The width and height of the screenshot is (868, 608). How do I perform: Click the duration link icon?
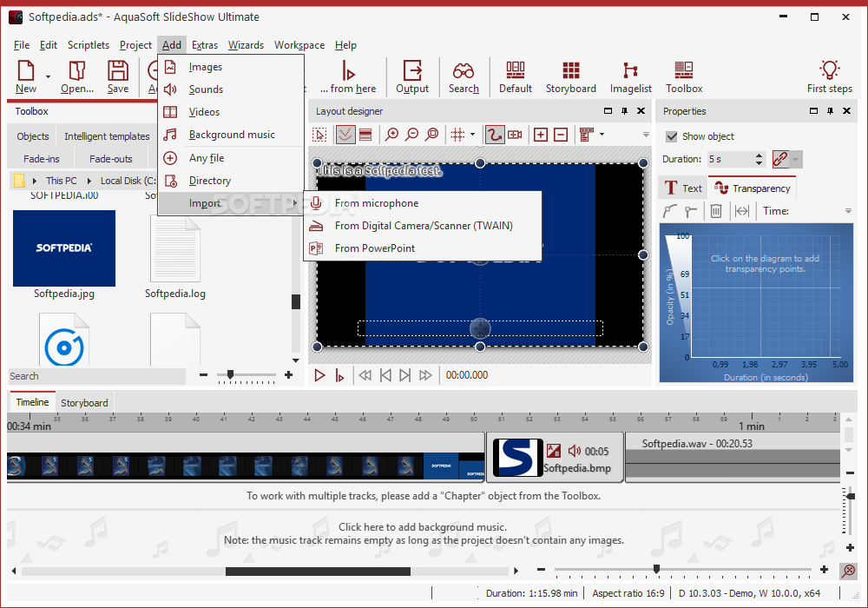tap(780, 159)
